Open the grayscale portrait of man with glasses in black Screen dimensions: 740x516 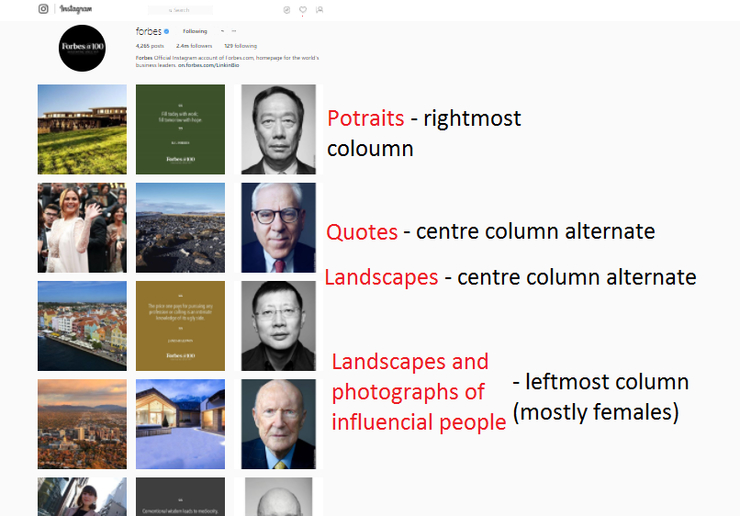click(278, 326)
